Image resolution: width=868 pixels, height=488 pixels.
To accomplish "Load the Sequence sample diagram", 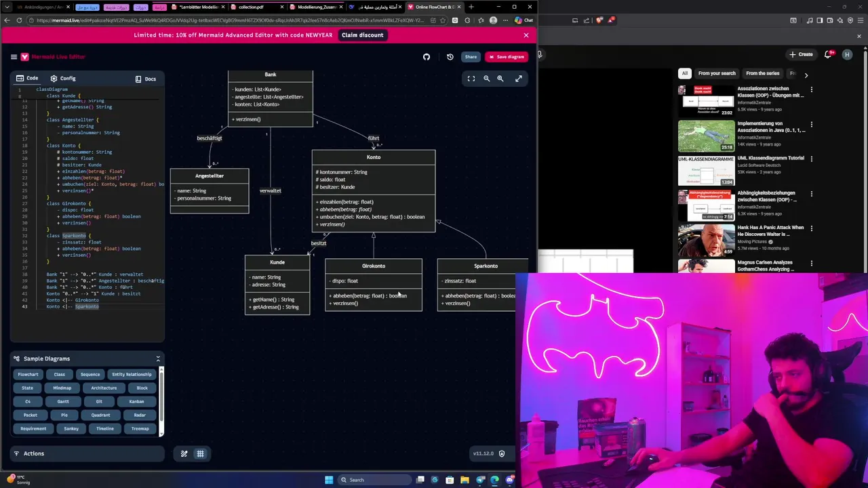I will pyautogui.click(x=90, y=374).
